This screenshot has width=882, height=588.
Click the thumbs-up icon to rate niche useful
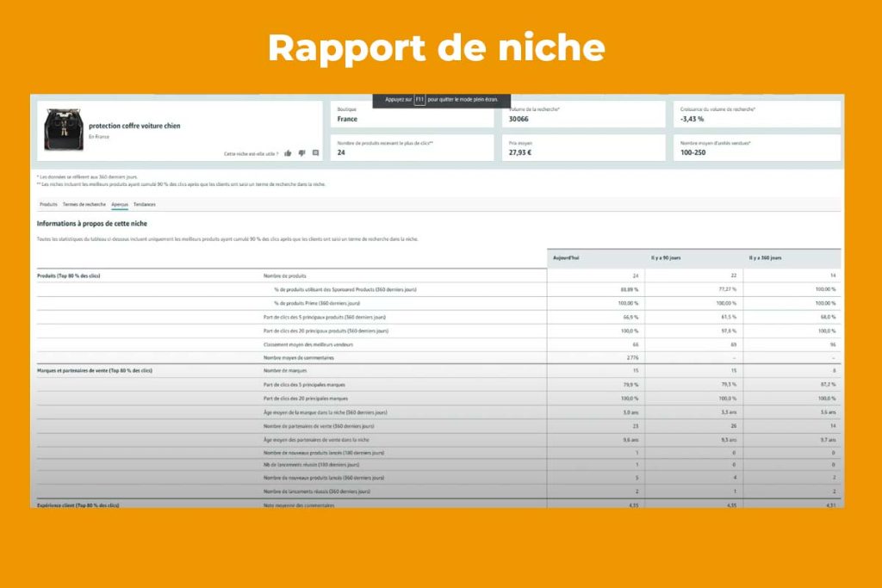coord(288,153)
